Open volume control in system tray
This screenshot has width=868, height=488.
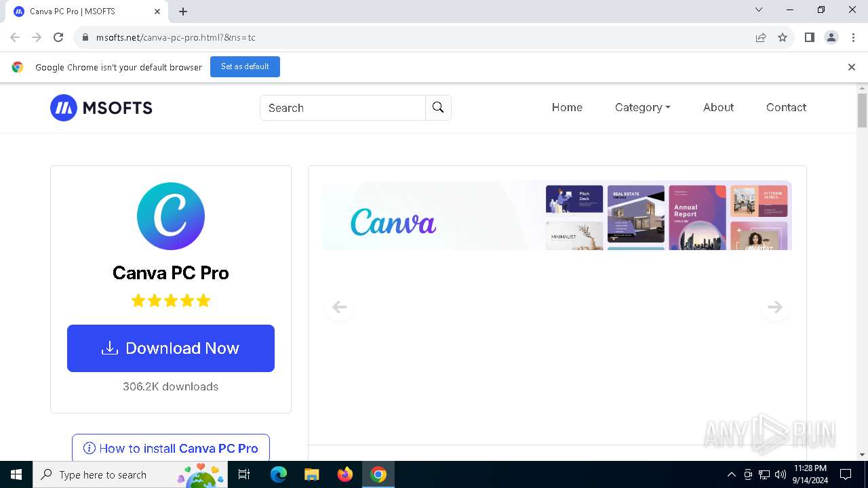tap(781, 474)
